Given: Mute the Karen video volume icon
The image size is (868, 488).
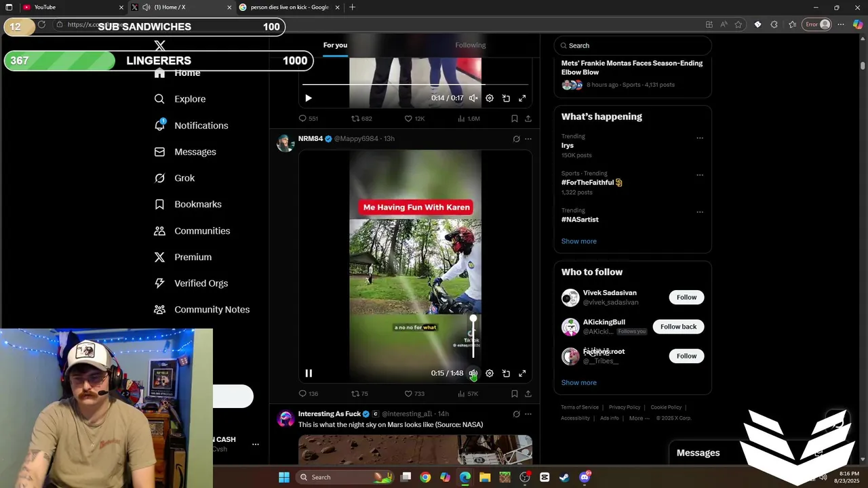Looking at the screenshot, I should [473, 373].
